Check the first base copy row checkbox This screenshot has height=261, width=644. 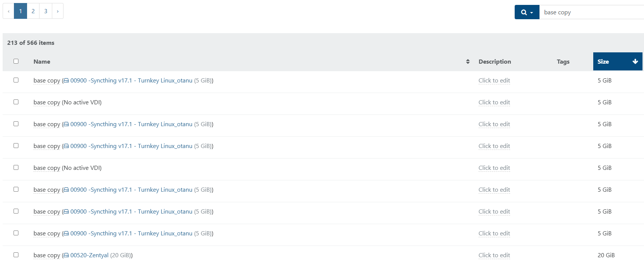[x=16, y=80]
